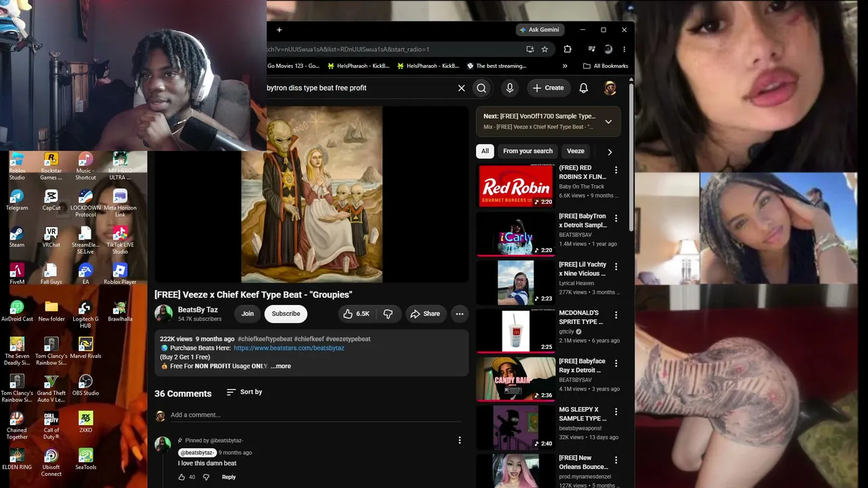Share the Groupies video
Viewport: 868px width, 488px height.
[x=425, y=314]
